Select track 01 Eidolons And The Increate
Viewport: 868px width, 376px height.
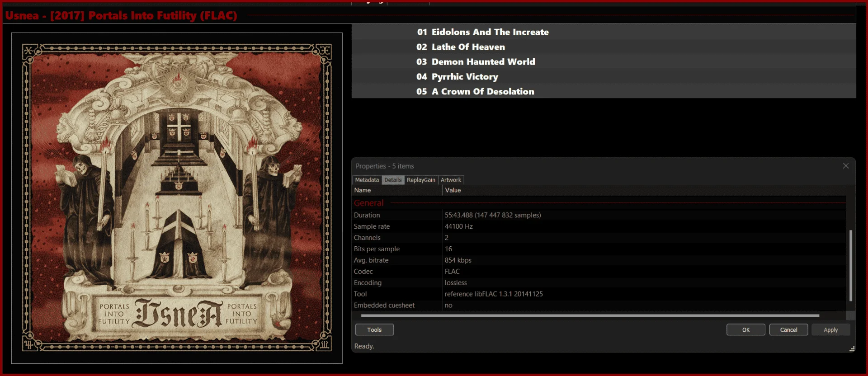pyautogui.click(x=604, y=32)
